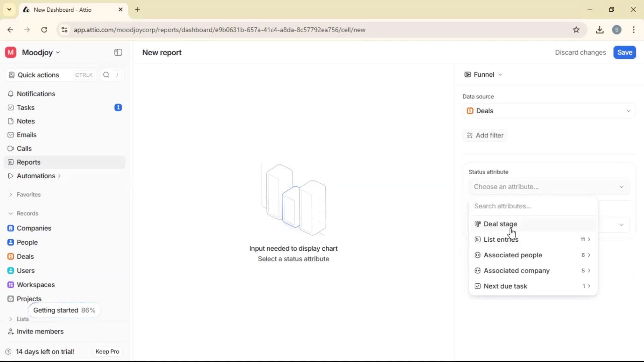
Task: Toggle the sidebar collapse control
Action: pyautogui.click(x=118, y=52)
